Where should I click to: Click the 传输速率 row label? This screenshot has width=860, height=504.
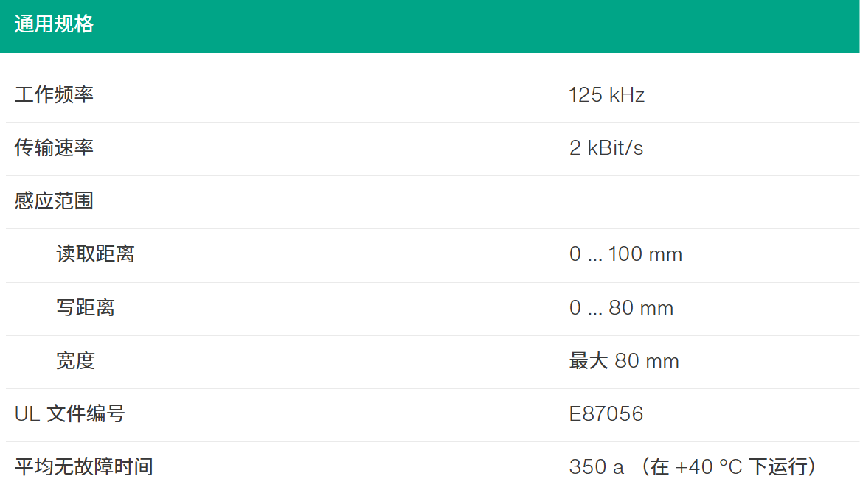pos(54,148)
